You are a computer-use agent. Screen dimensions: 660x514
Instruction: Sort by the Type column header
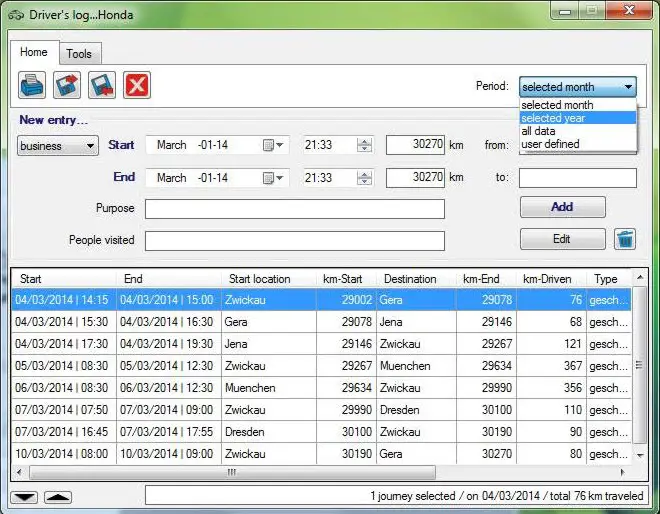(609, 279)
